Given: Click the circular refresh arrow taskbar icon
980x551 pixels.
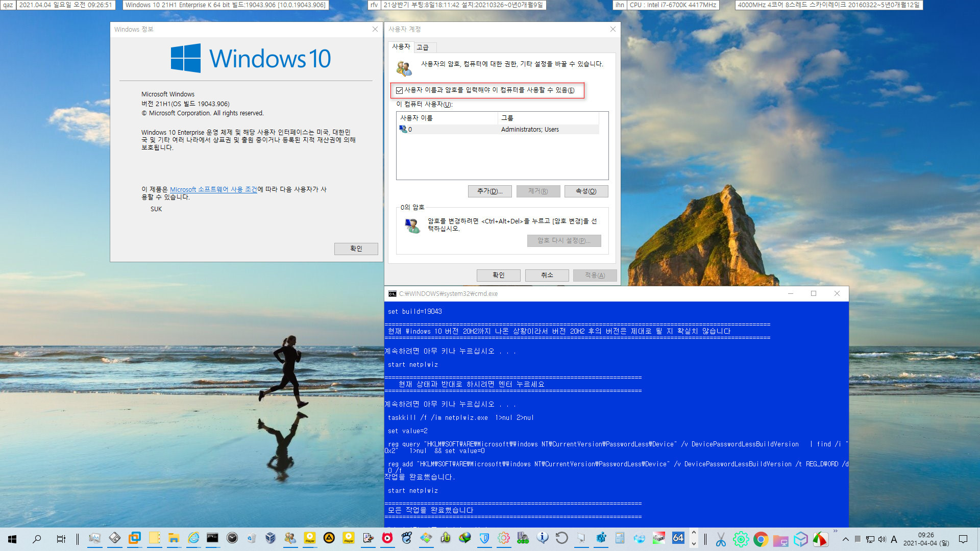Looking at the screenshot, I should tap(561, 538).
